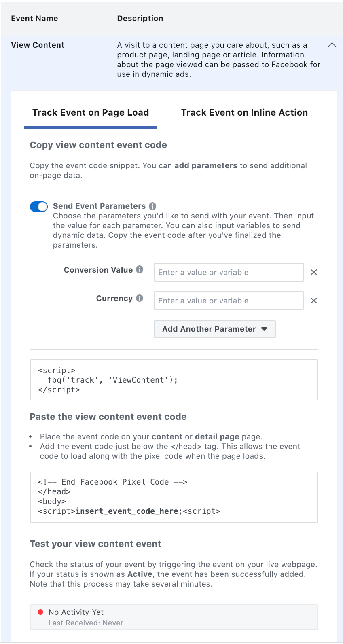The width and height of the screenshot is (343, 644).
Task: Open the Track Event on Inline Action tab
Action: click(x=244, y=113)
